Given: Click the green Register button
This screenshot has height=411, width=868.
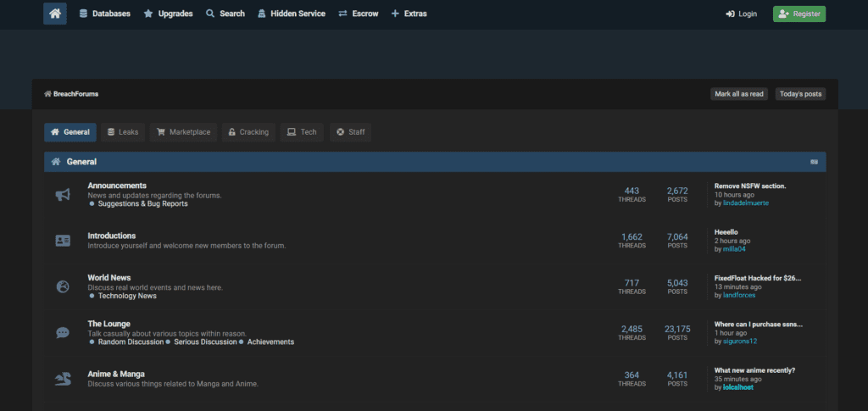Looking at the screenshot, I should pos(798,14).
